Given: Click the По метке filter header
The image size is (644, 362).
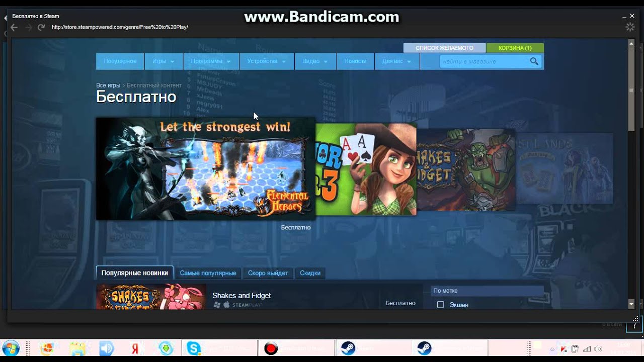Looking at the screenshot, I should point(487,291).
